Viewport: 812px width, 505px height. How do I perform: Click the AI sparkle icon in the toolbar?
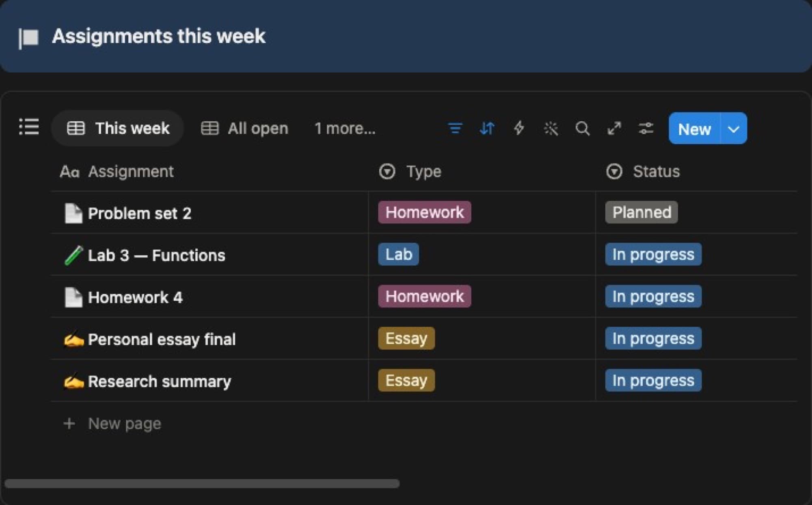551,128
